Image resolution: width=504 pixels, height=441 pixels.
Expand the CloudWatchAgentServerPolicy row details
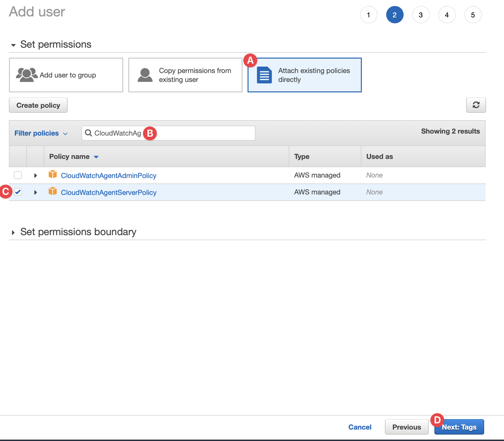pyautogui.click(x=36, y=192)
